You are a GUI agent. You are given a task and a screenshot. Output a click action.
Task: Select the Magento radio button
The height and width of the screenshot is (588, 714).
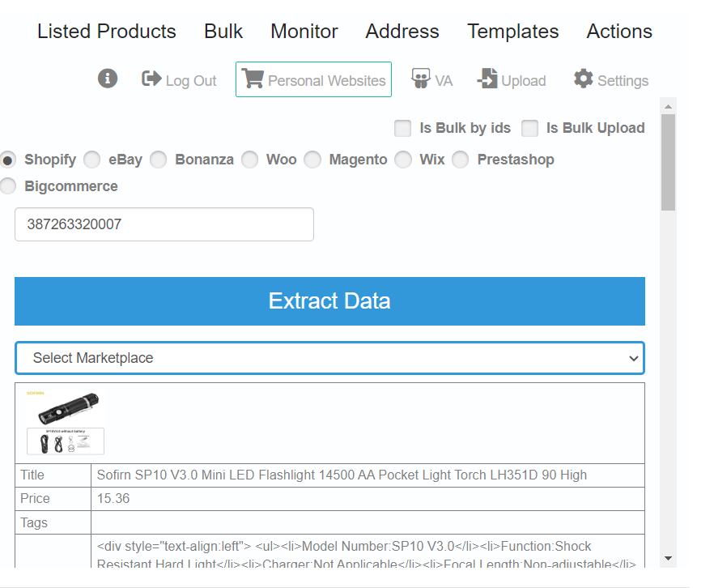pyautogui.click(x=312, y=160)
